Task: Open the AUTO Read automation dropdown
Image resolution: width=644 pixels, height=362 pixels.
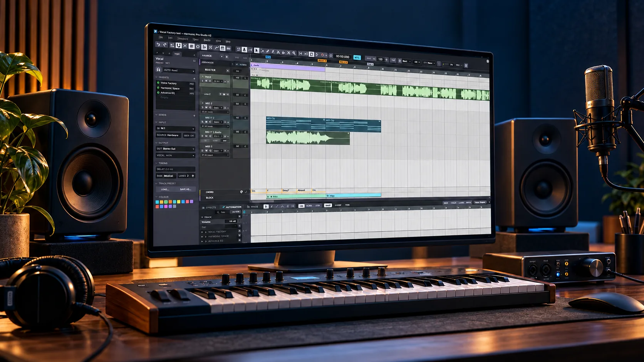Action: click(x=179, y=70)
